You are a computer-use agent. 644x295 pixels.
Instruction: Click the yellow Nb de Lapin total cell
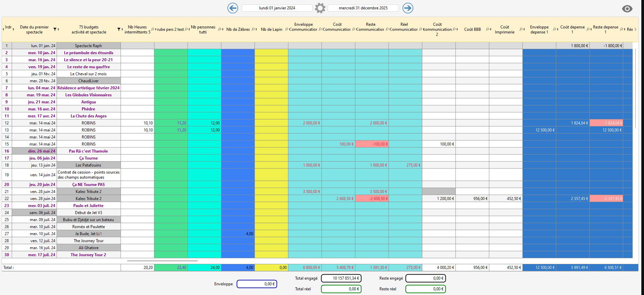click(x=271, y=268)
